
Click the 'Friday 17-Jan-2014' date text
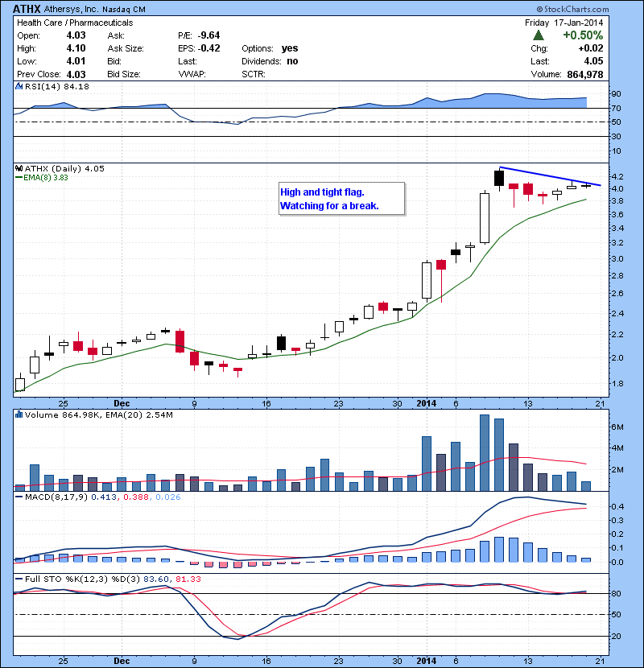click(x=563, y=23)
